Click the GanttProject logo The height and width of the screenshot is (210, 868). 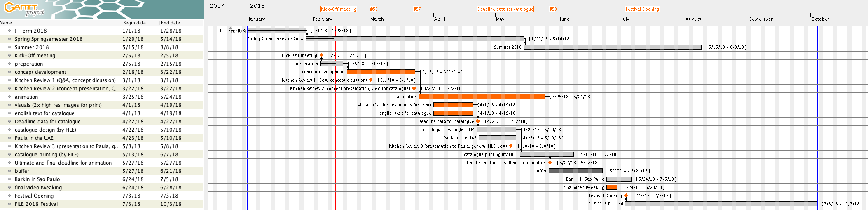24,9
